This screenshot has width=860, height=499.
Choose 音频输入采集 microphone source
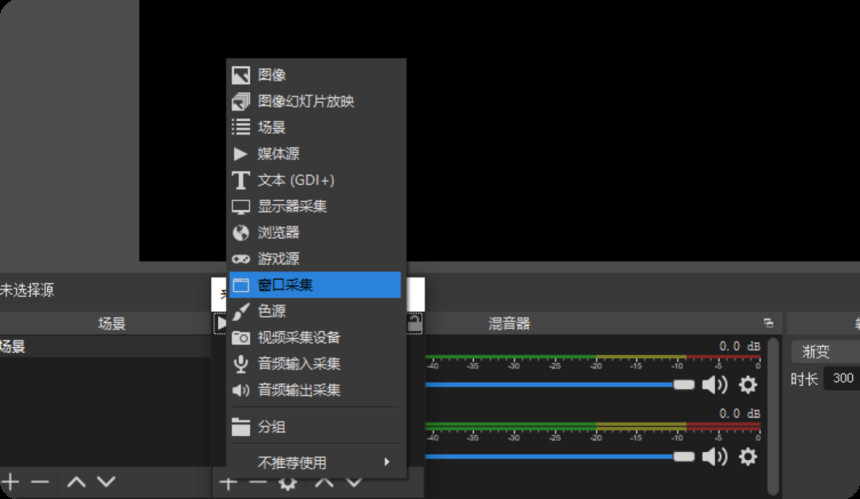click(x=315, y=364)
